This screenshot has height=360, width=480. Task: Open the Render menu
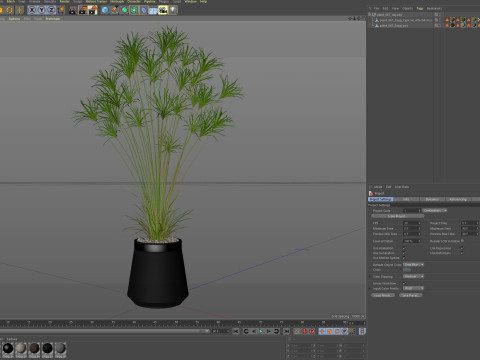point(65,2)
